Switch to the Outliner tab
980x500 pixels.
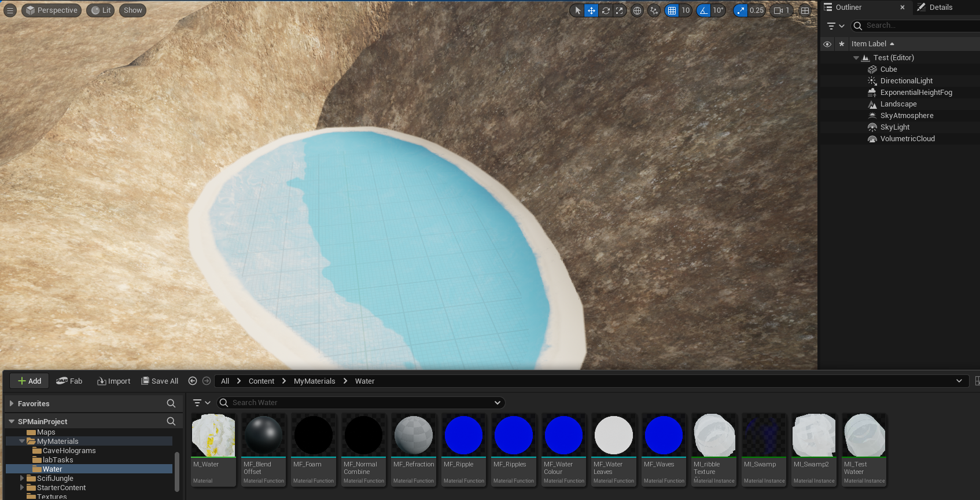849,8
